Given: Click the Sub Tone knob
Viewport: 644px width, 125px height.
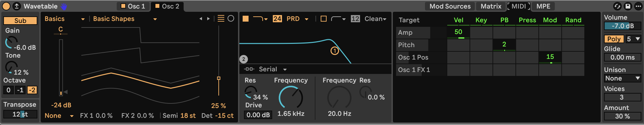Looking at the screenshot, I should point(11,67).
